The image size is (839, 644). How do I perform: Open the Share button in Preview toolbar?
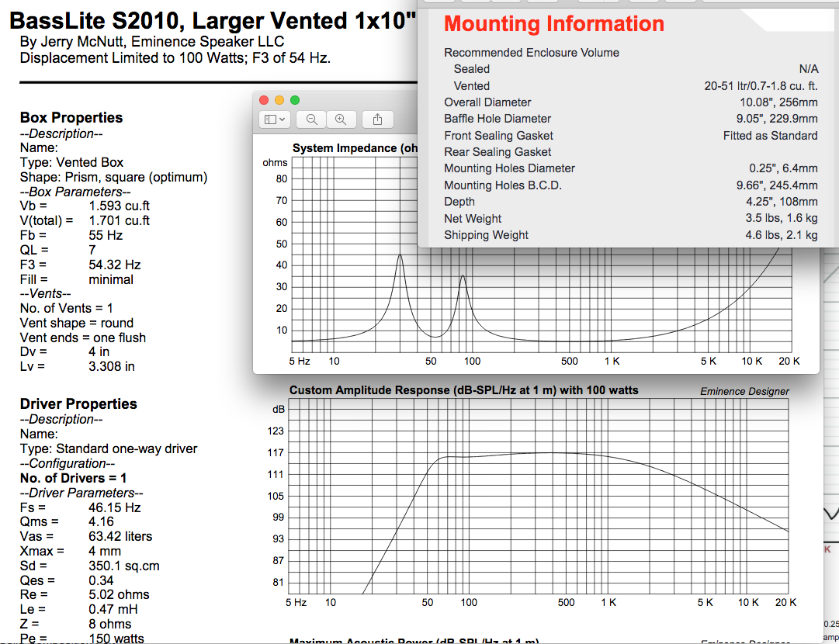(x=378, y=119)
